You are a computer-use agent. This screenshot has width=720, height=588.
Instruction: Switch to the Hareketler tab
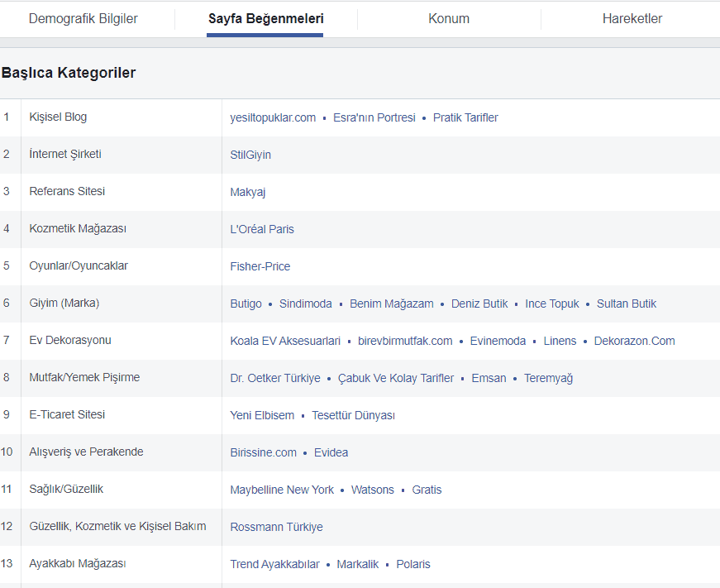click(632, 16)
